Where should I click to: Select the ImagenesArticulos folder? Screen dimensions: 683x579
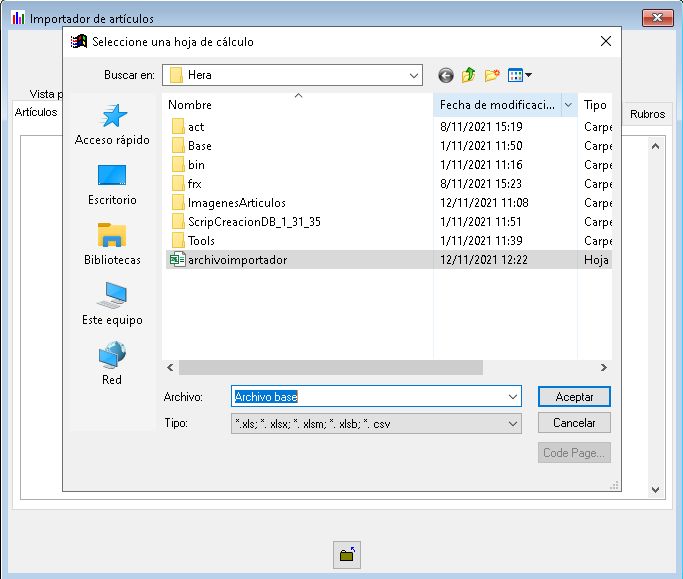click(x=236, y=203)
